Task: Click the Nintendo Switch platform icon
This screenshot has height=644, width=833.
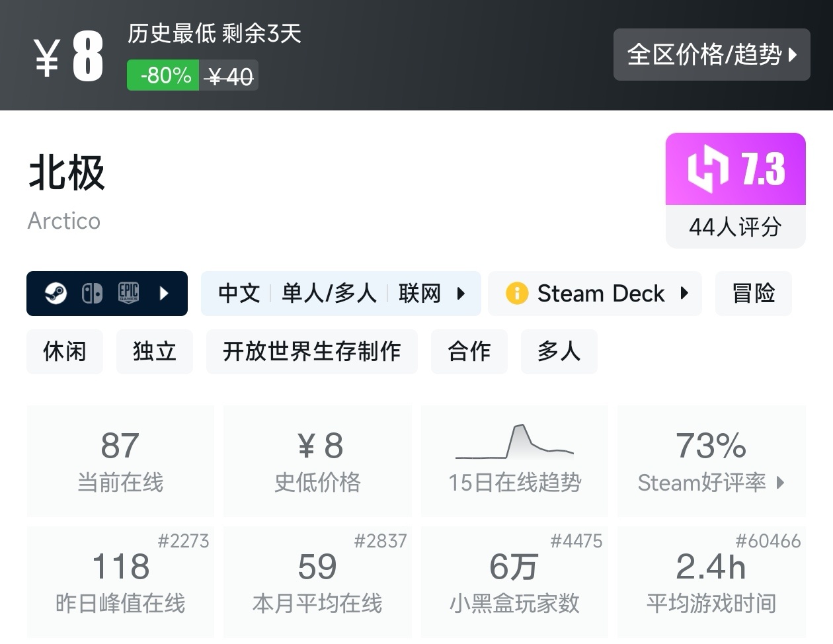Action: click(x=93, y=293)
